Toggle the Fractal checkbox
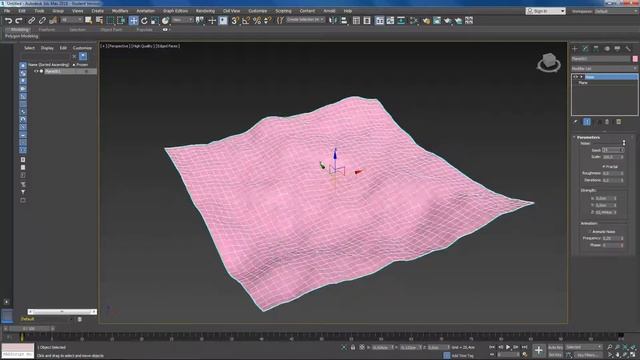Image resolution: width=640 pixels, height=360 pixels. 603,167
